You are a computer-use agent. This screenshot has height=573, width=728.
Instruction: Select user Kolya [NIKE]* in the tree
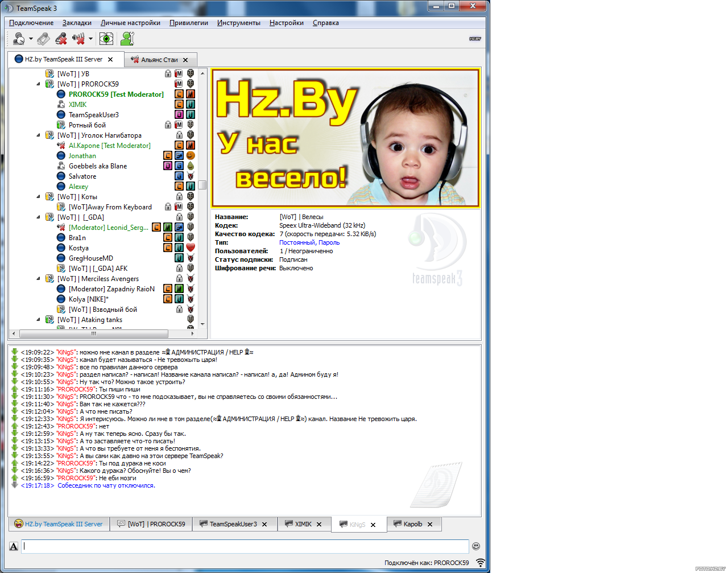89,299
